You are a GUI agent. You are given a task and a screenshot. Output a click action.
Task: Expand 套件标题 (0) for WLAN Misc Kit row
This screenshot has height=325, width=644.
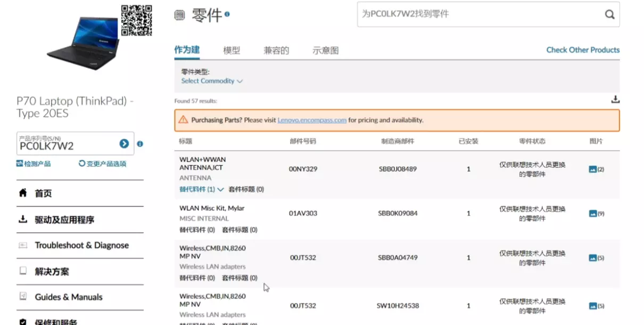(240, 230)
